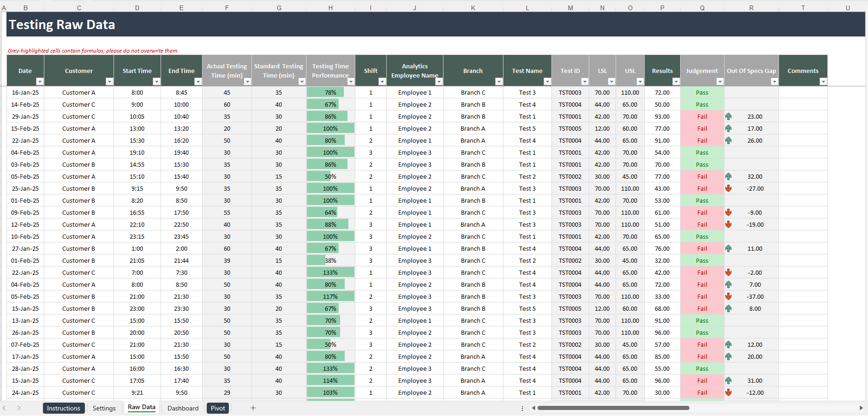Click the next sheet navigation arrow
The width and height of the screenshot is (868, 416).
(19, 408)
